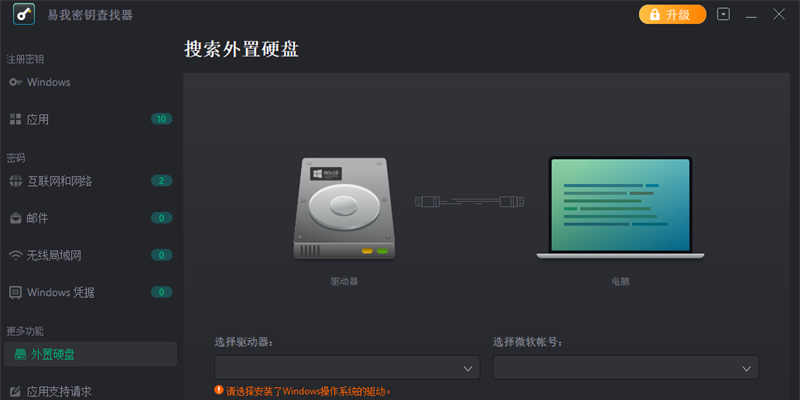This screenshot has height=400, width=800.
Task: Click the Windows key icon in sidebar
Action: coord(15,82)
